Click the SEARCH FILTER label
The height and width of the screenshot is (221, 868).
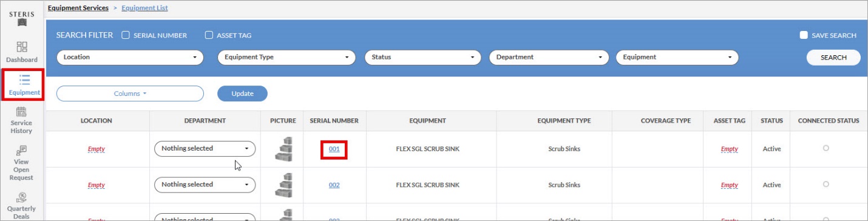[84, 35]
